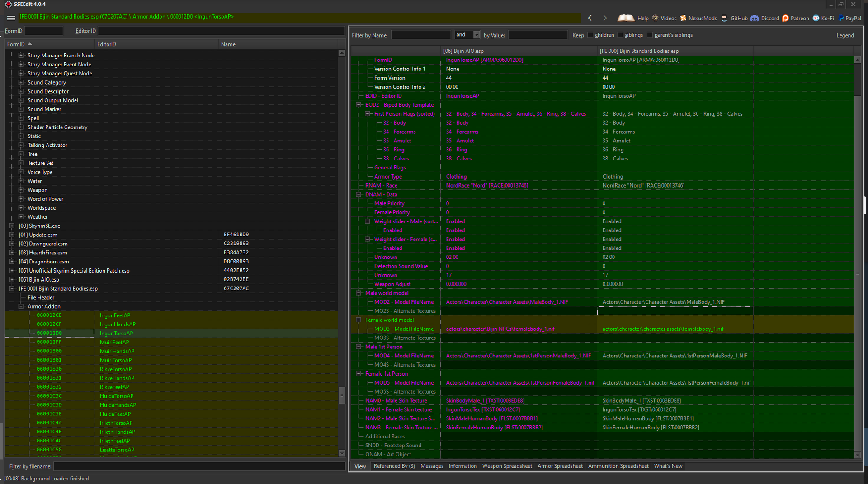Image resolution: width=868 pixels, height=484 pixels.
Task: Click the Background Loader finished status text
Action: tap(47, 479)
